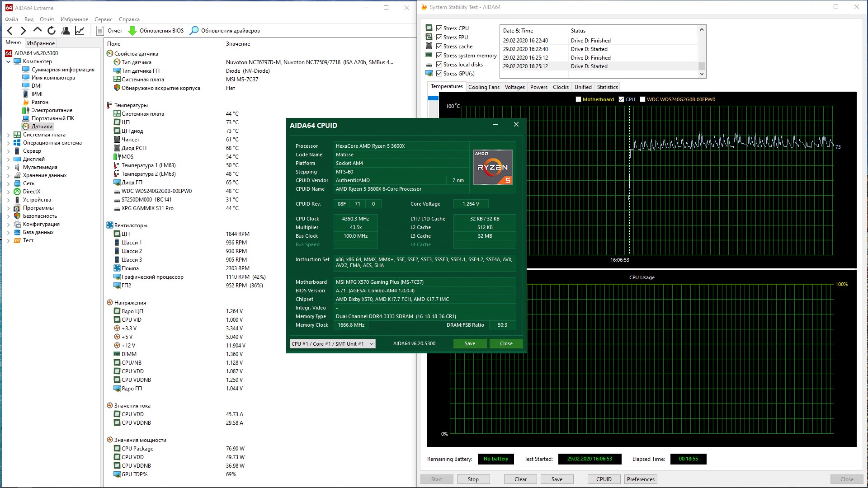Collapse the Компьютер tree node
Screen dimensions: 868x488
pyautogui.click(x=8, y=61)
